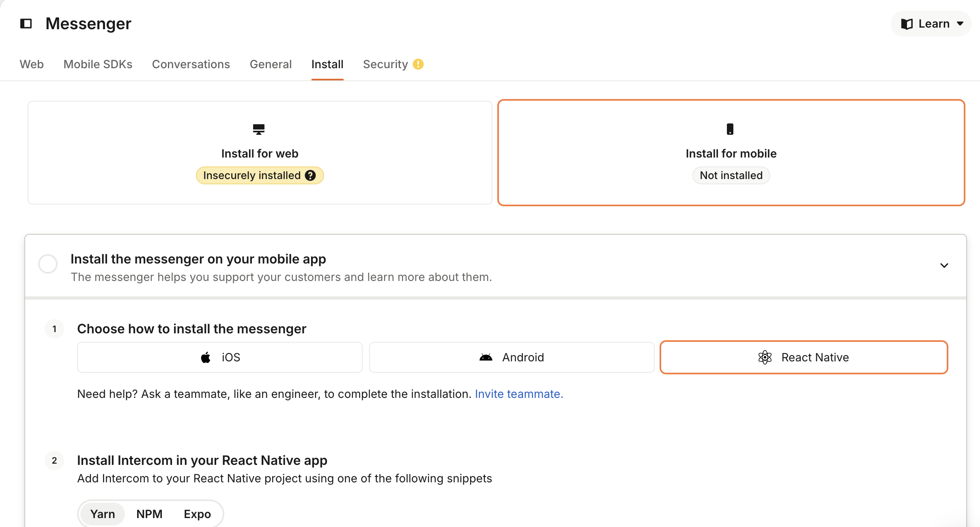Click the React atom icon

(765, 357)
